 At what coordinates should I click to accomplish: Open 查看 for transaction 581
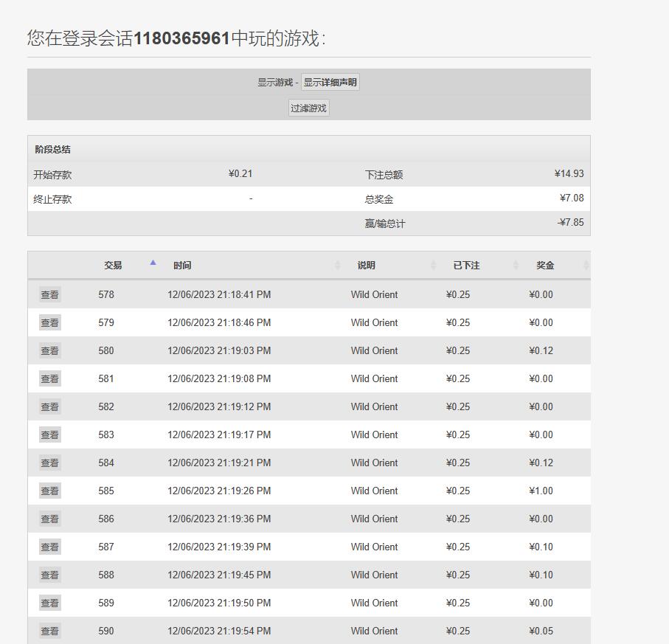[x=49, y=379]
